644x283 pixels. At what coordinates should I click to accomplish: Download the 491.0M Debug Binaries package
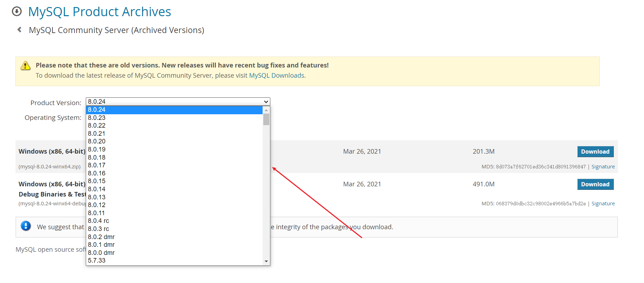tap(595, 184)
